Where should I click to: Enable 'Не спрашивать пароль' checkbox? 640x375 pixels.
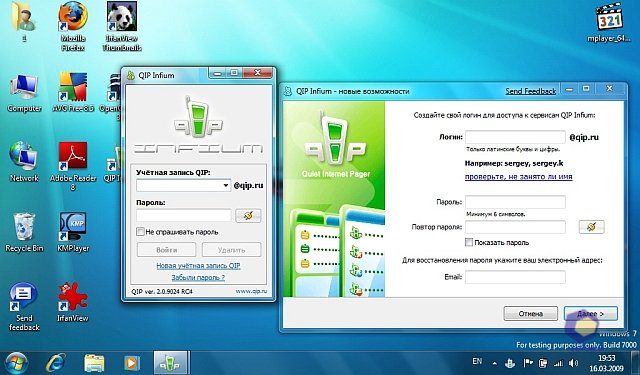[140, 232]
